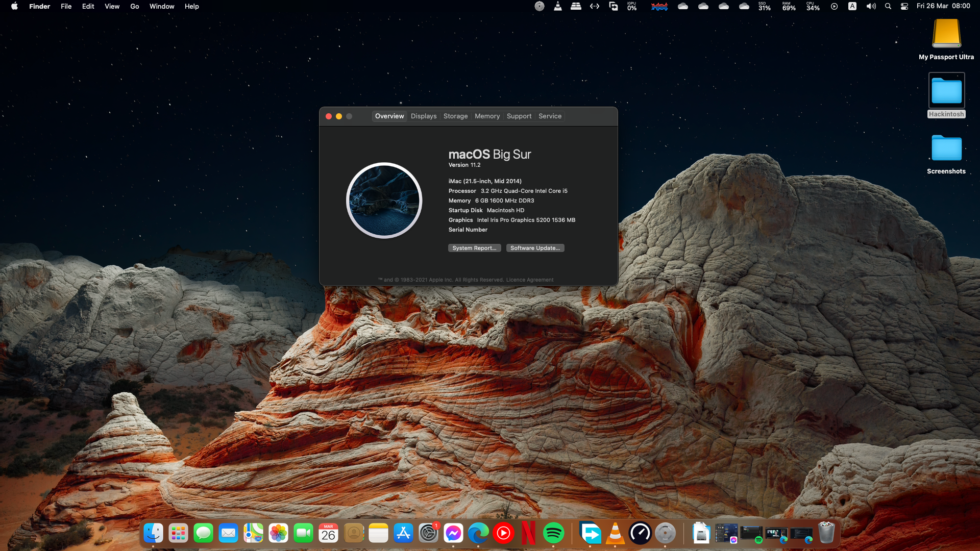Viewport: 980px width, 551px height.
Task: Open the RAM 69% menu bar monitor
Action: (789, 6)
